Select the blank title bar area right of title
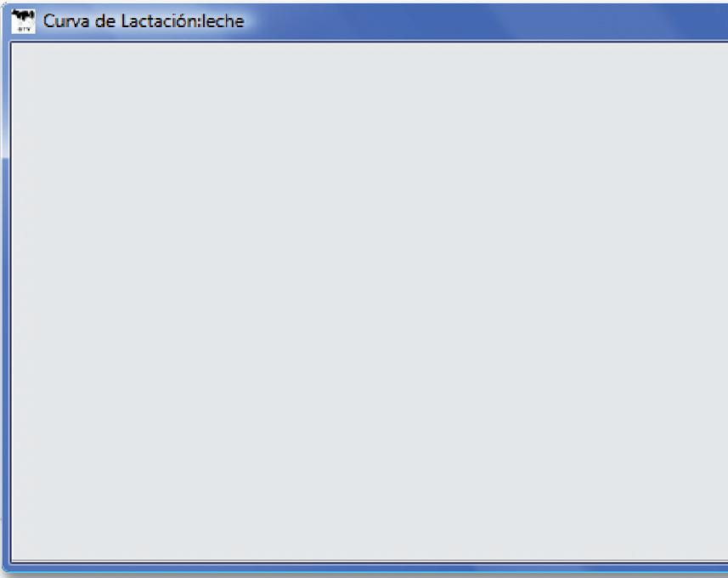Viewport: 728px width, 578px height. pyautogui.click(x=488, y=21)
